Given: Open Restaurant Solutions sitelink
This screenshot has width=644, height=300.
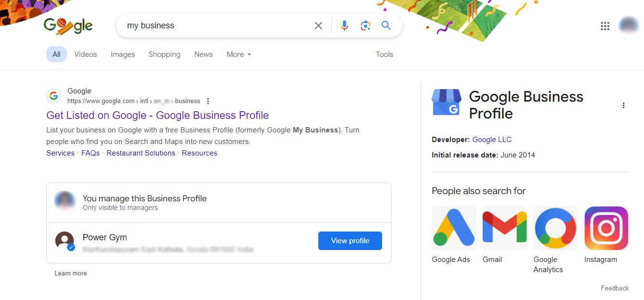Looking at the screenshot, I should click(141, 153).
